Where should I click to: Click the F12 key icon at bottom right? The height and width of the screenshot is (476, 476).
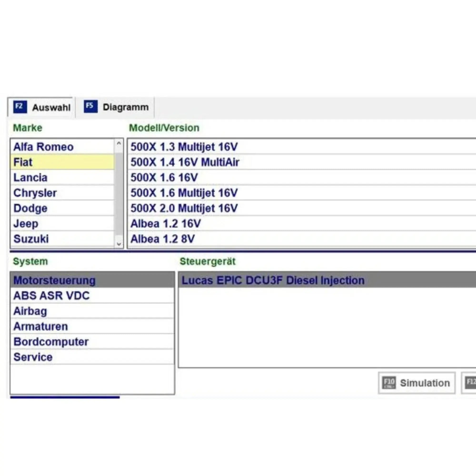point(471,382)
